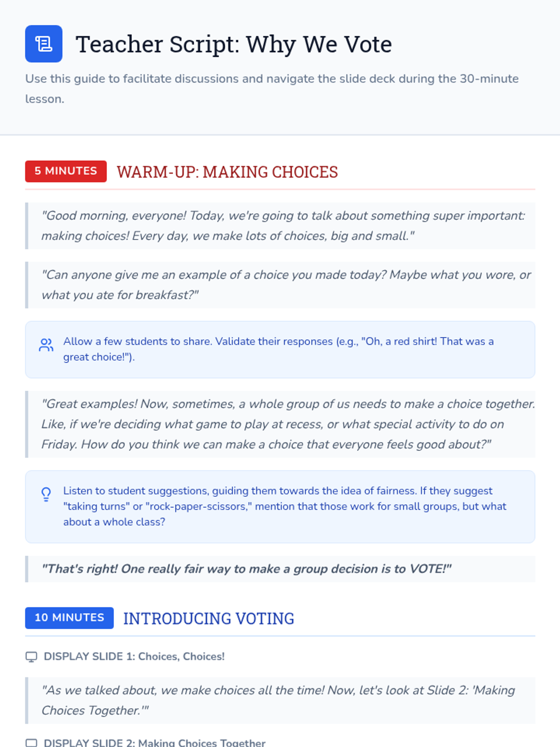
Task: Click the students group icon
Action: pyautogui.click(x=46, y=345)
